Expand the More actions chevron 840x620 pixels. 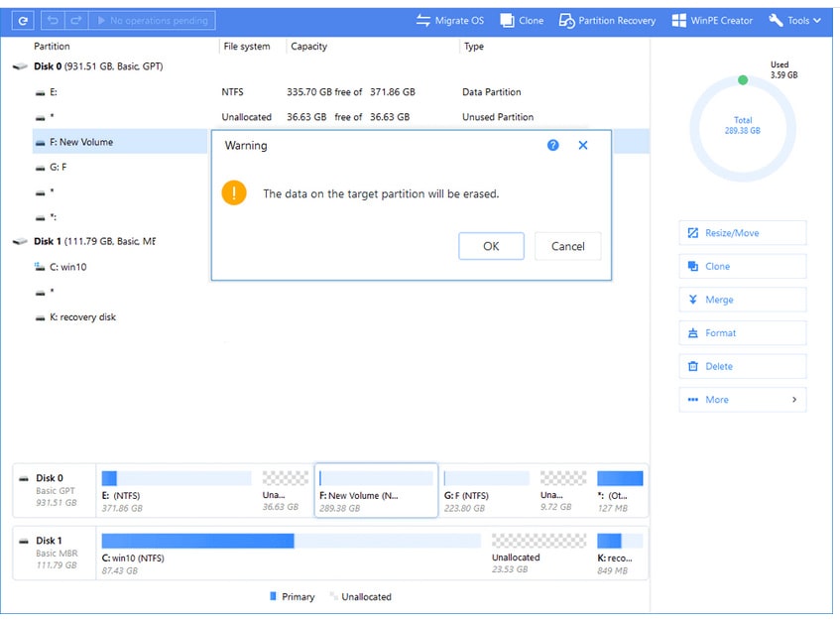794,399
